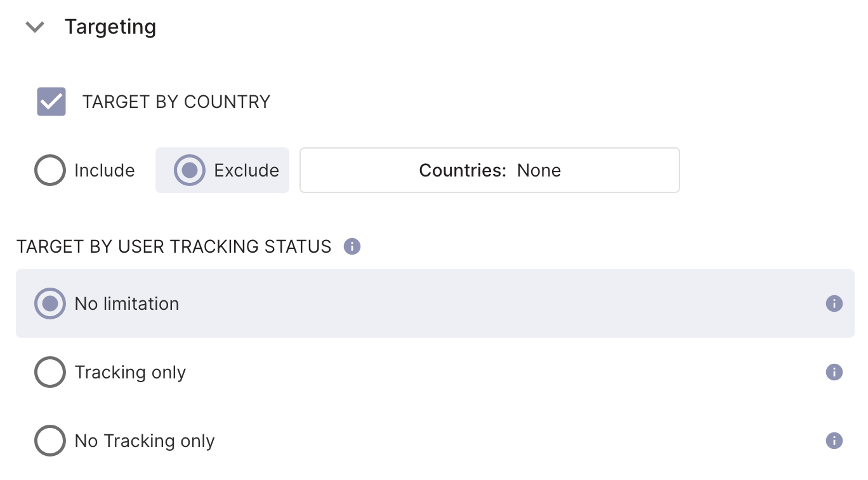Click the Countries: None input field
The image size is (868, 480).
click(489, 170)
